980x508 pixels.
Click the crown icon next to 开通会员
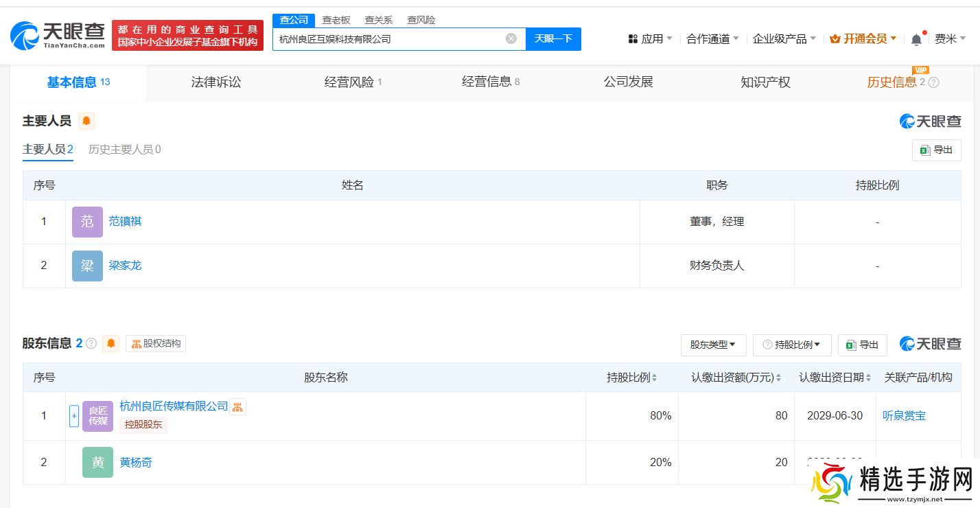click(836, 38)
